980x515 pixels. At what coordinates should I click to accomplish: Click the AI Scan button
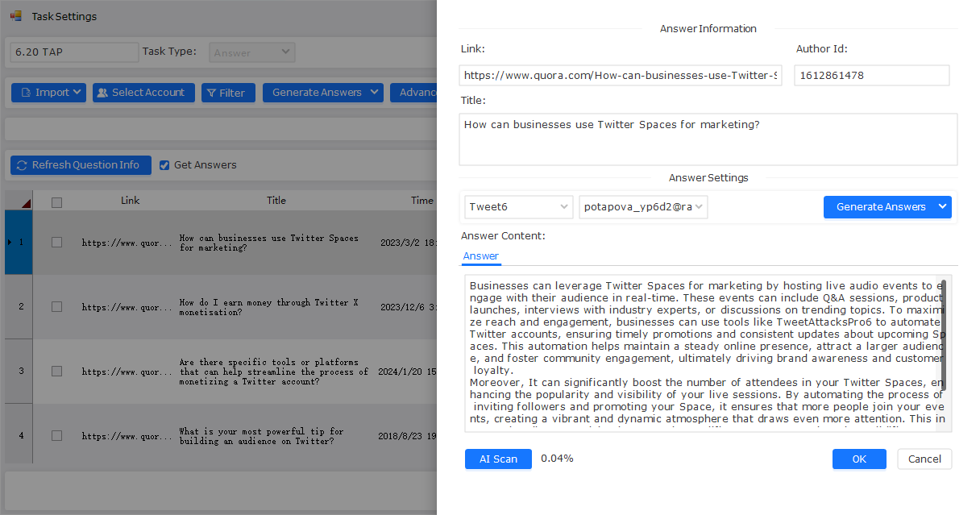click(498, 459)
